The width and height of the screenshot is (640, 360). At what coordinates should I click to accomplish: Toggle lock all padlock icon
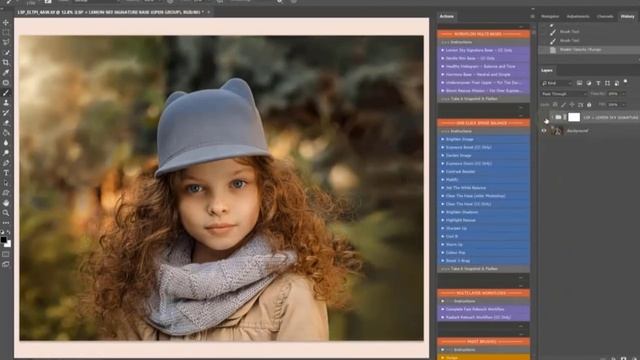(589, 105)
